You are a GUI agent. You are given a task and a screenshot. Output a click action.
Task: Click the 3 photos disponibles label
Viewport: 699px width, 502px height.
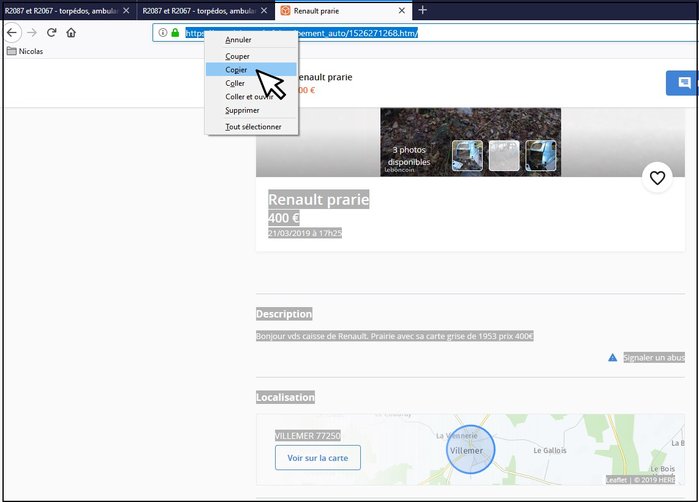(409, 156)
